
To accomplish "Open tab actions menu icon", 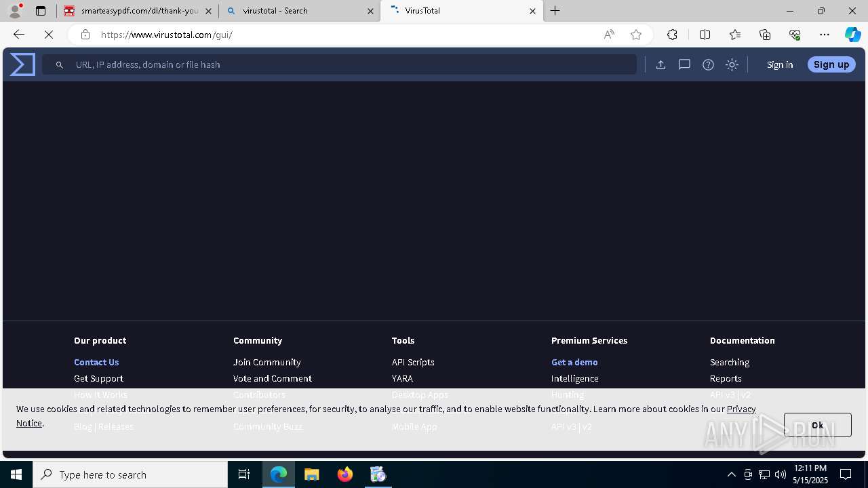I will 41,11.
